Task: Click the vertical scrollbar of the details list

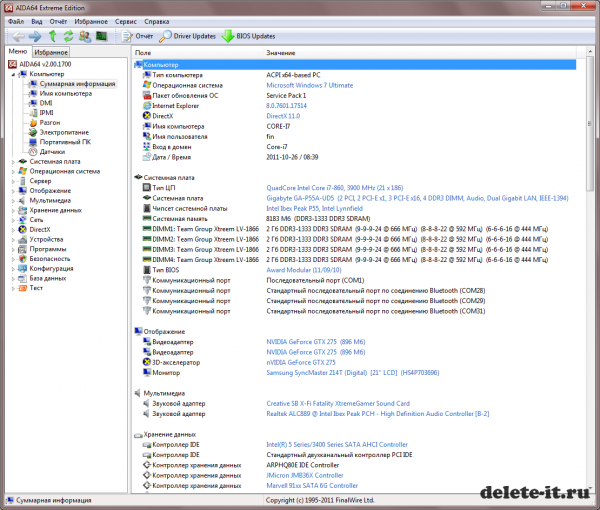Action: [594, 300]
